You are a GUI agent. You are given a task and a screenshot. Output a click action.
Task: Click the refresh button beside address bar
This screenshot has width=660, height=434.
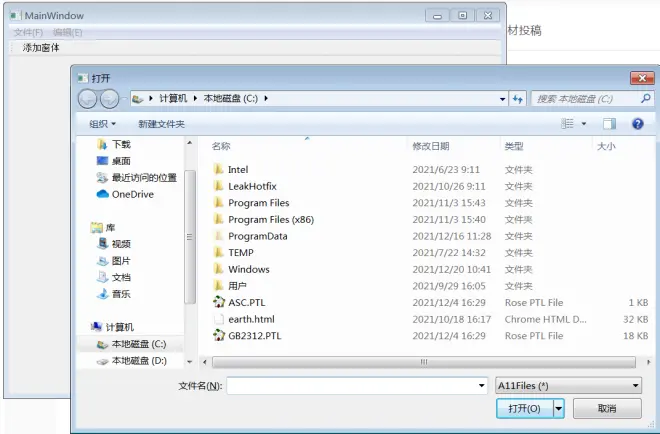[x=518, y=99]
